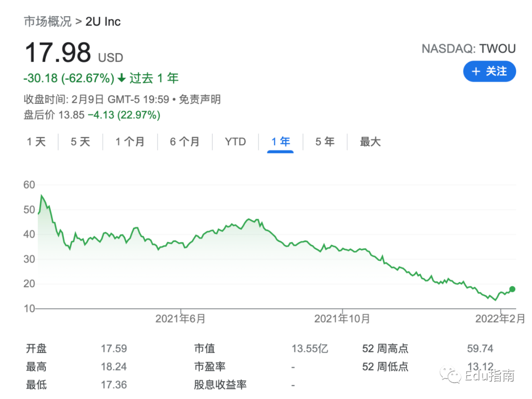Click the 盘后价 13.85 after-hours price
The image size is (532, 399).
tap(54, 115)
